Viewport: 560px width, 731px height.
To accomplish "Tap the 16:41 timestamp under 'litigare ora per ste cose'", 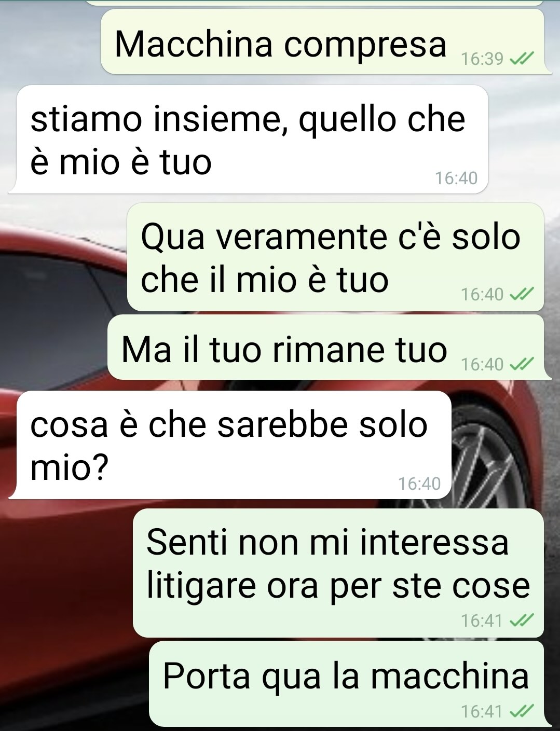I will [482, 620].
